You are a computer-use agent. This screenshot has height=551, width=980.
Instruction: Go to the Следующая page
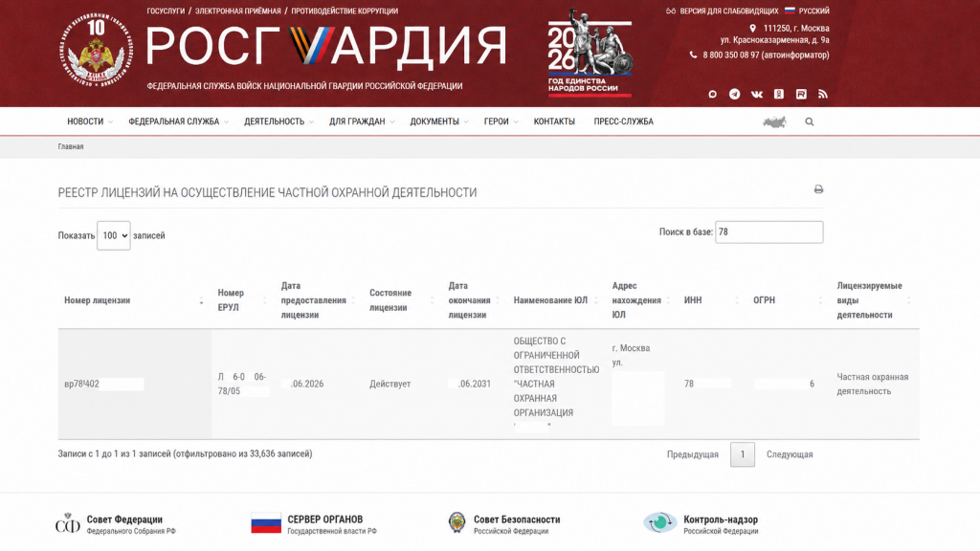[x=790, y=454]
